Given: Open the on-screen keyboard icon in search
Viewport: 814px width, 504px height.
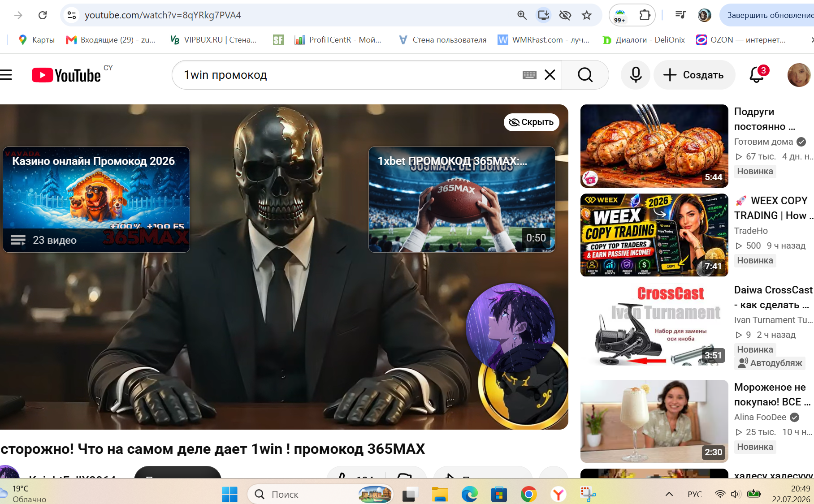Looking at the screenshot, I should (x=529, y=75).
